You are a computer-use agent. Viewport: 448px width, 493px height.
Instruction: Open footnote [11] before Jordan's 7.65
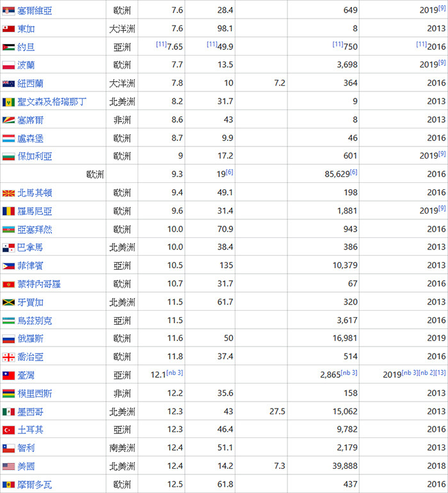click(161, 44)
